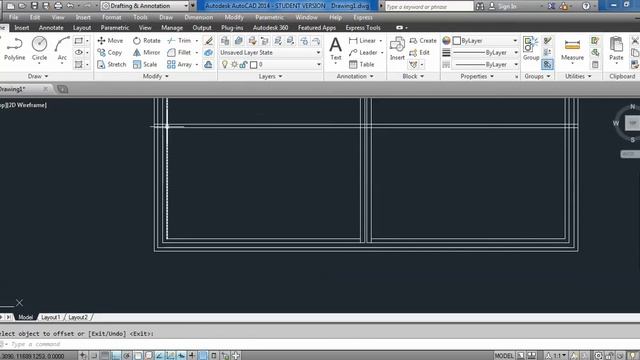
Task: Open the Dimension menu
Action: click(x=198, y=17)
